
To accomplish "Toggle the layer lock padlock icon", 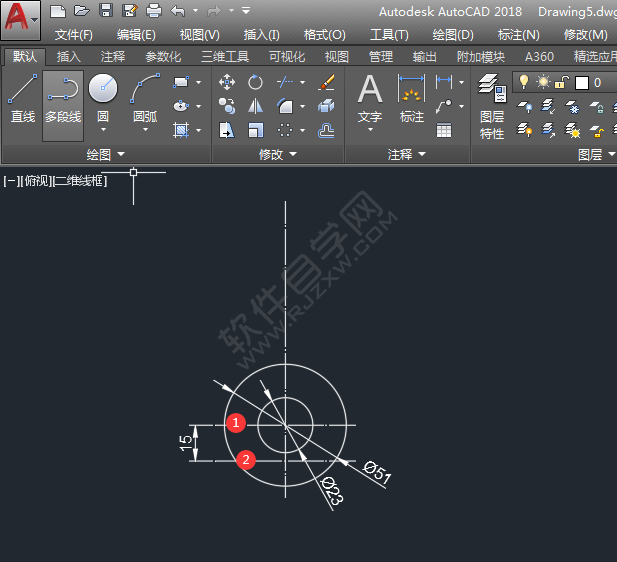I will [x=562, y=82].
